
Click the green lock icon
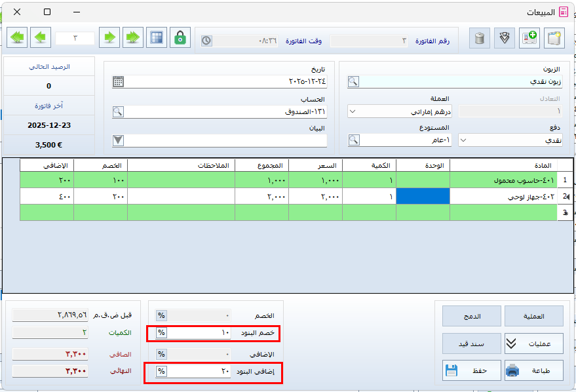(x=180, y=37)
